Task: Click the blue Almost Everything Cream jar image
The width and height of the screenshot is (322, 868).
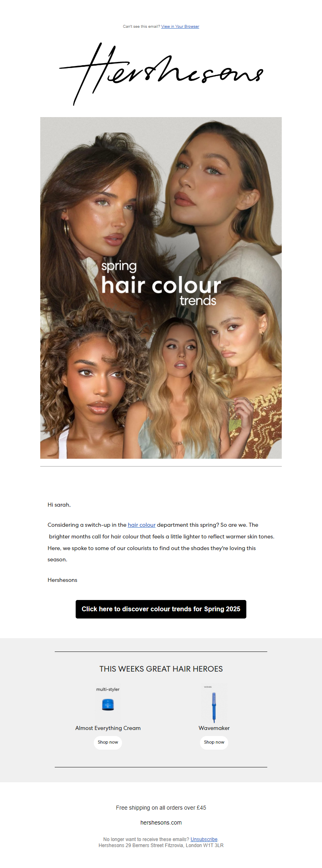Action: pyautogui.click(x=108, y=705)
